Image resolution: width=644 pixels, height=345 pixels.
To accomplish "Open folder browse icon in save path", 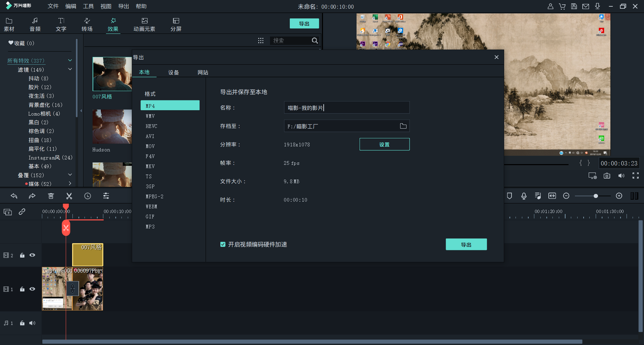I will [403, 126].
